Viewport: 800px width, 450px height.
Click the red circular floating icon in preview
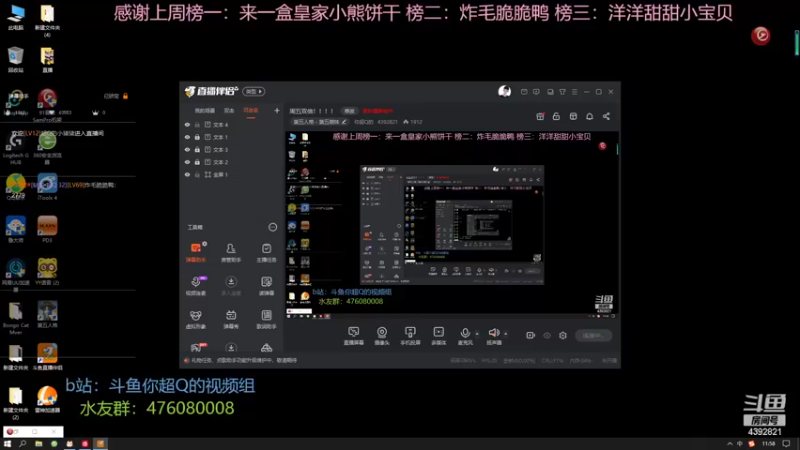point(602,146)
